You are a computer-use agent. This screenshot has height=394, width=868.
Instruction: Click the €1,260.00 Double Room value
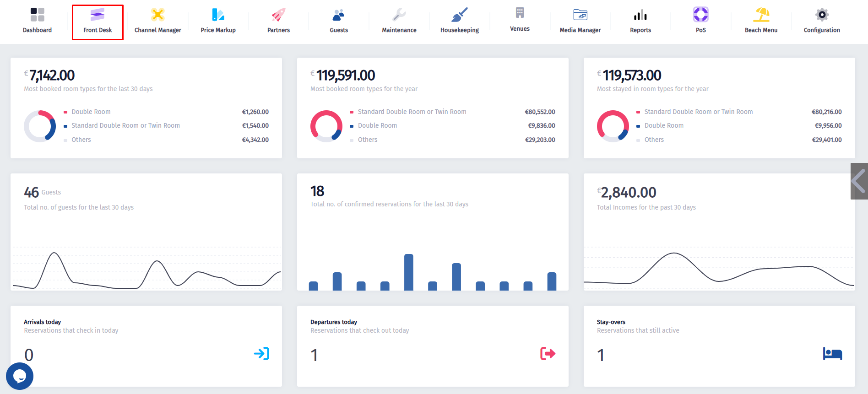255,112
